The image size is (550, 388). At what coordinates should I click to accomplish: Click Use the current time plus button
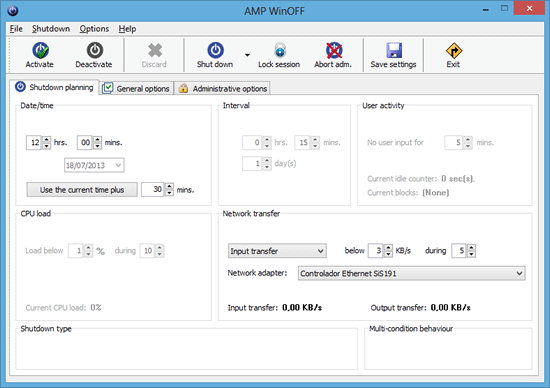(x=82, y=190)
